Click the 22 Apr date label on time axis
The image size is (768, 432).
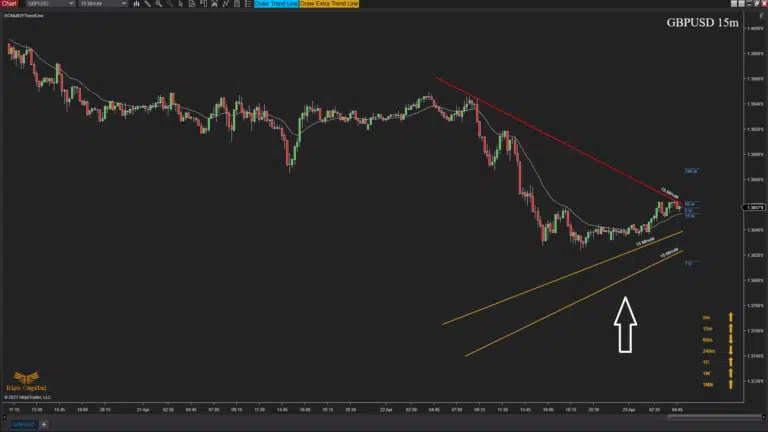[386, 409]
